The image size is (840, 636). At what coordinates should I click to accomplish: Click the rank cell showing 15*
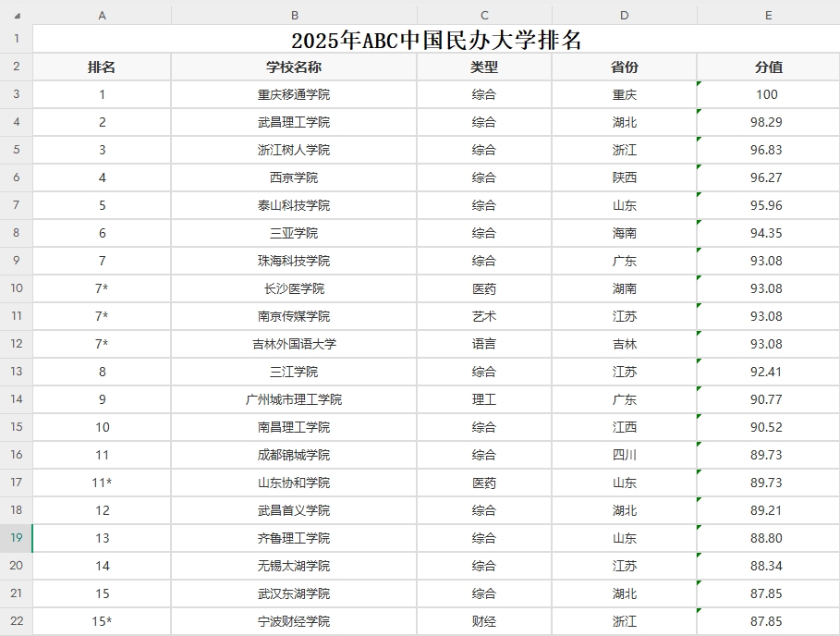(x=102, y=621)
